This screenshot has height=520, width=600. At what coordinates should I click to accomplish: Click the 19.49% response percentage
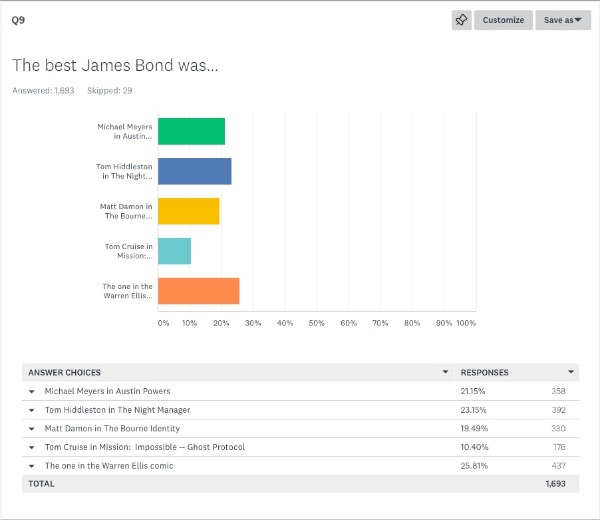(x=474, y=428)
